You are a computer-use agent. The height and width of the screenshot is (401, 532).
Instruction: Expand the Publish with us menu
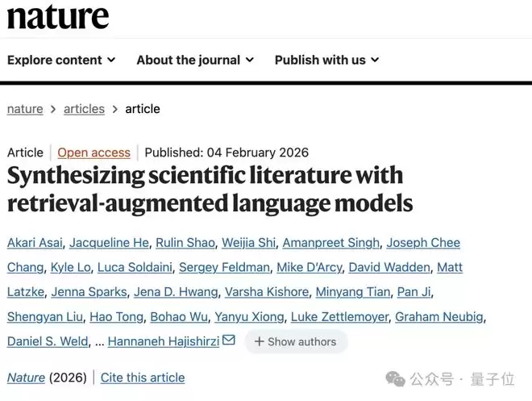click(x=326, y=60)
